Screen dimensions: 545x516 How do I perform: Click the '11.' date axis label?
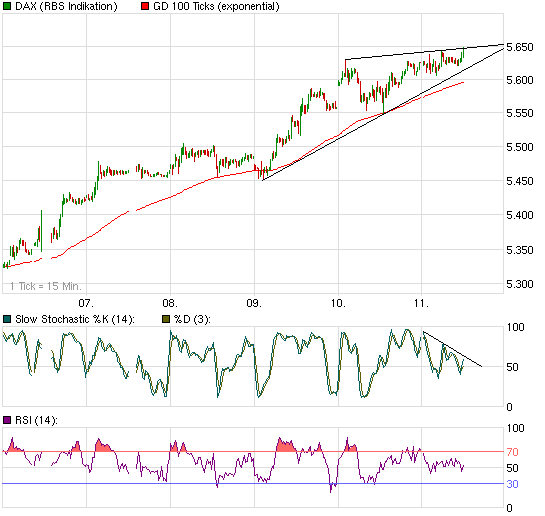tap(421, 303)
